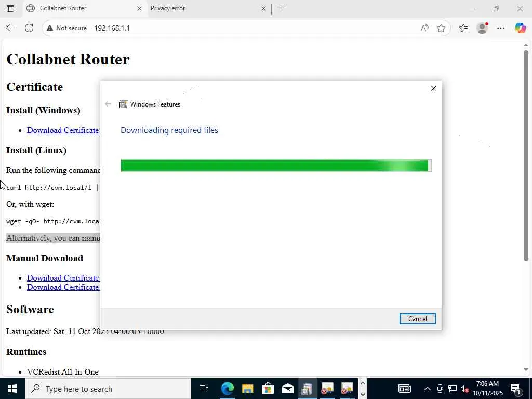Close the Windows Features dialog
Image resolution: width=532 pixels, height=399 pixels.
tap(433, 88)
